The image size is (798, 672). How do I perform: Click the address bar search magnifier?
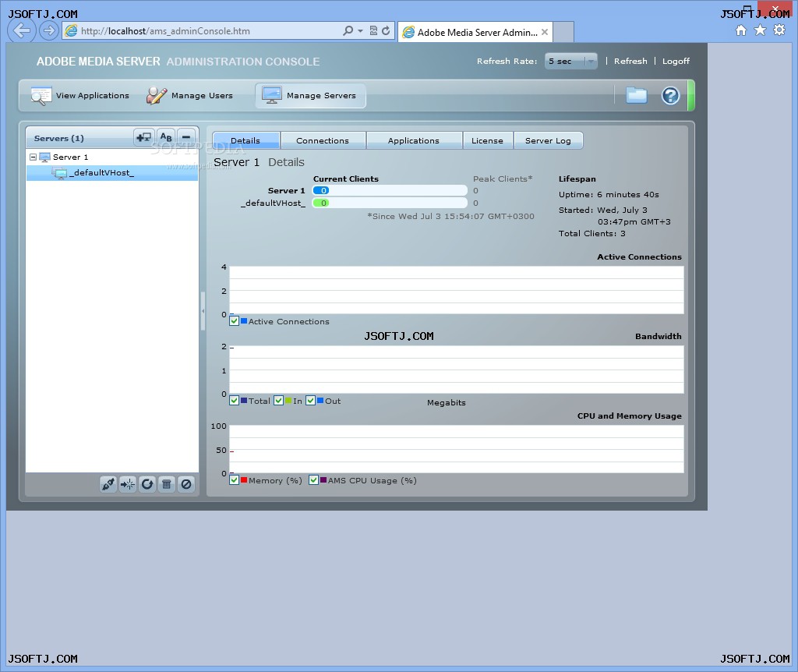[348, 30]
